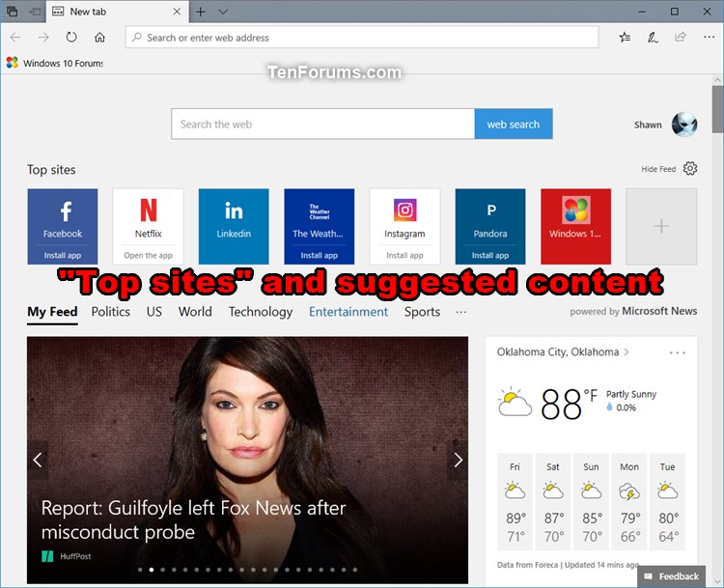The image size is (724, 588).
Task: Open Instagram top site tile
Action: pyautogui.click(x=404, y=226)
